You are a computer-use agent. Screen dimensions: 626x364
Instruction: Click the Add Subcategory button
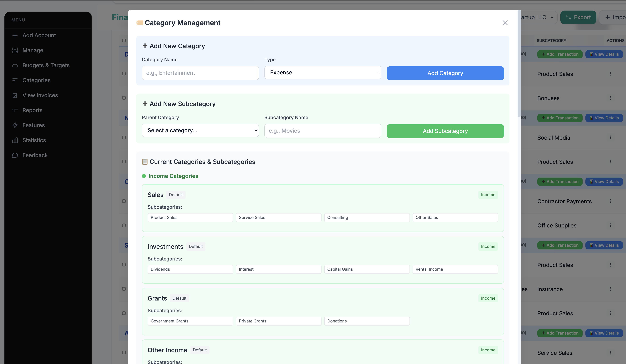click(445, 131)
